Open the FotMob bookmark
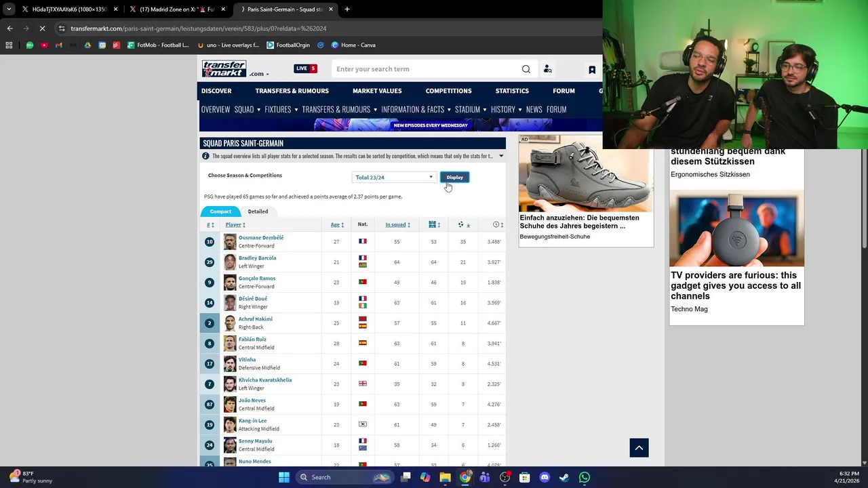The height and width of the screenshot is (488, 868). (x=158, y=45)
